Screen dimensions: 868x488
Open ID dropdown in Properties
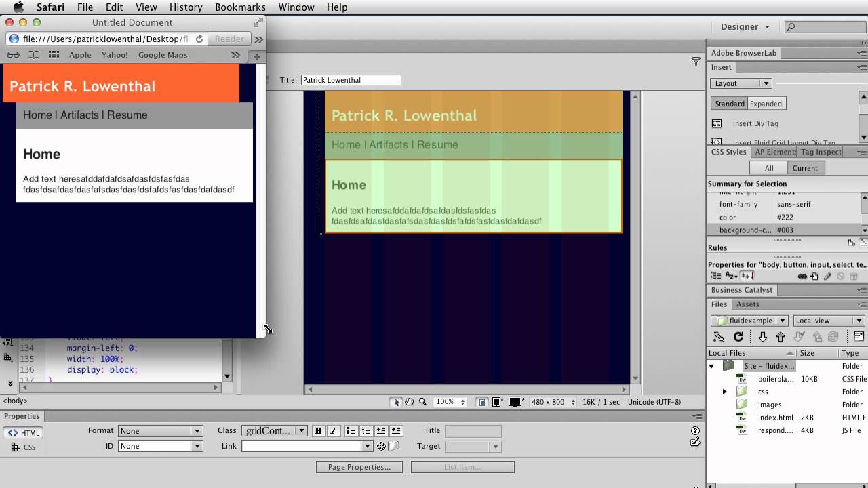[161, 446]
